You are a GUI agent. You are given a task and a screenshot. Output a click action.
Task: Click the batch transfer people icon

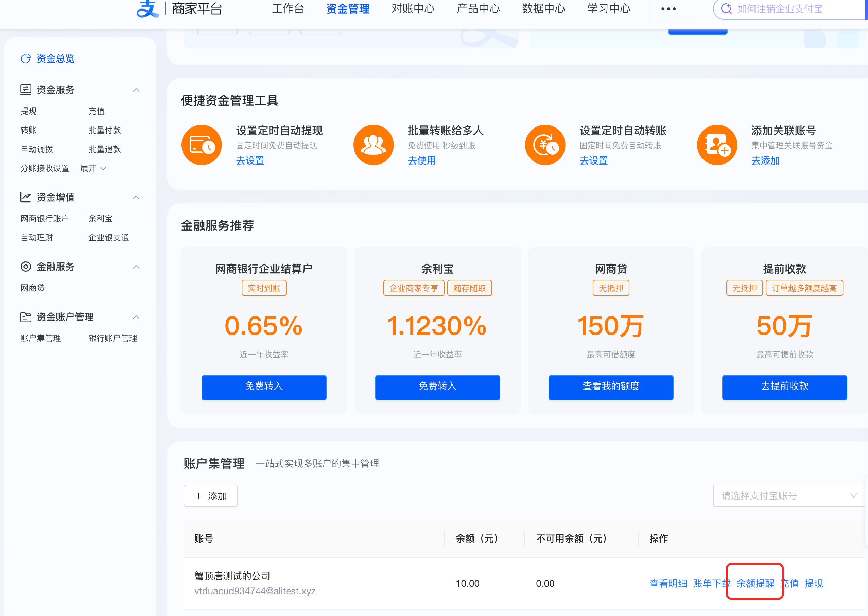373,145
